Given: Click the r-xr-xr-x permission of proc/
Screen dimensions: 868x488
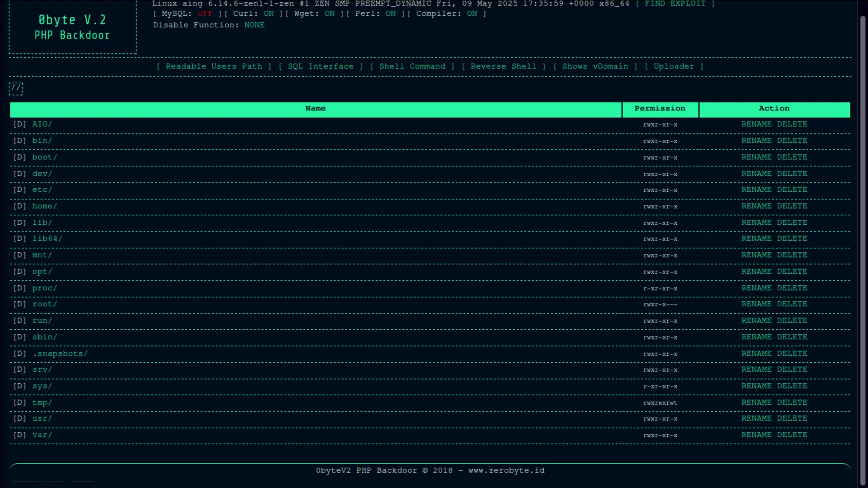Looking at the screenshot, I should [660, 289].
